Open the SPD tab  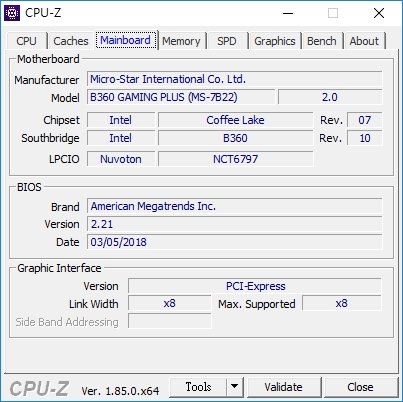[227, 41]
